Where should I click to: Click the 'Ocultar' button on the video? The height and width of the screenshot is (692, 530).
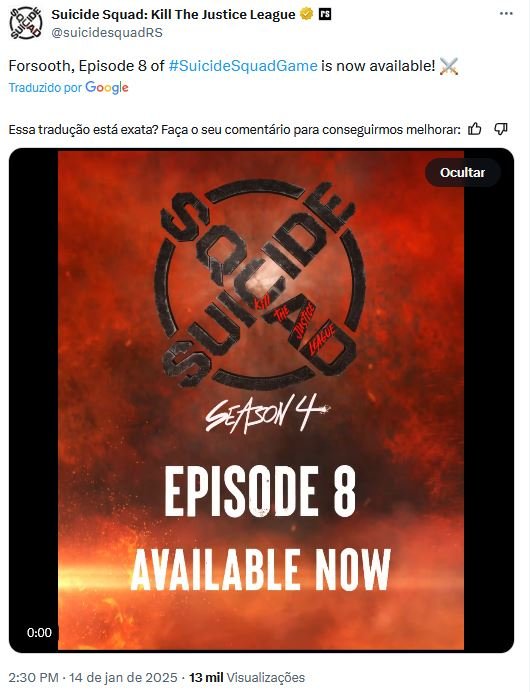[x=462, y=173]
